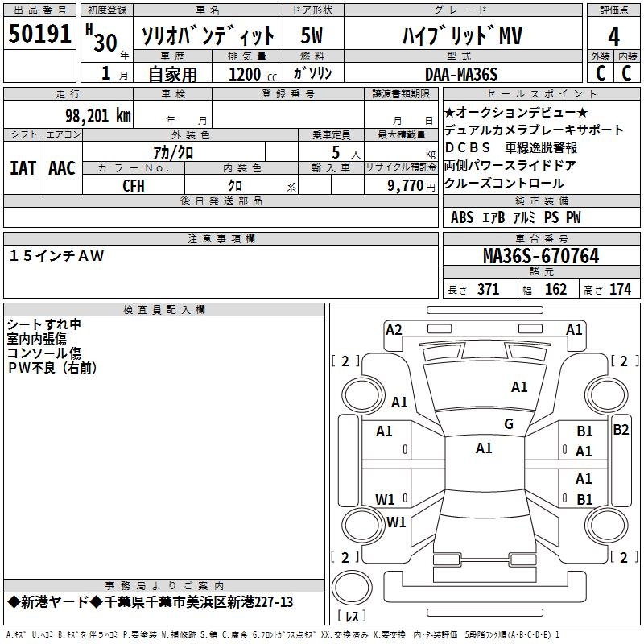Click the [レス] label below car diagram
Viewport: 644px width, 644px height.
click(x=352, y=617)
